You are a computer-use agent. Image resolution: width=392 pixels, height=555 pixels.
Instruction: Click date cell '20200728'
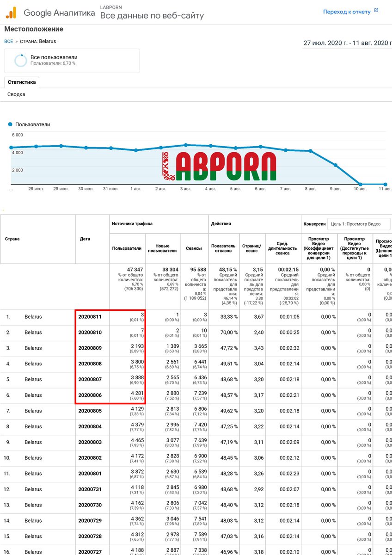90,537
